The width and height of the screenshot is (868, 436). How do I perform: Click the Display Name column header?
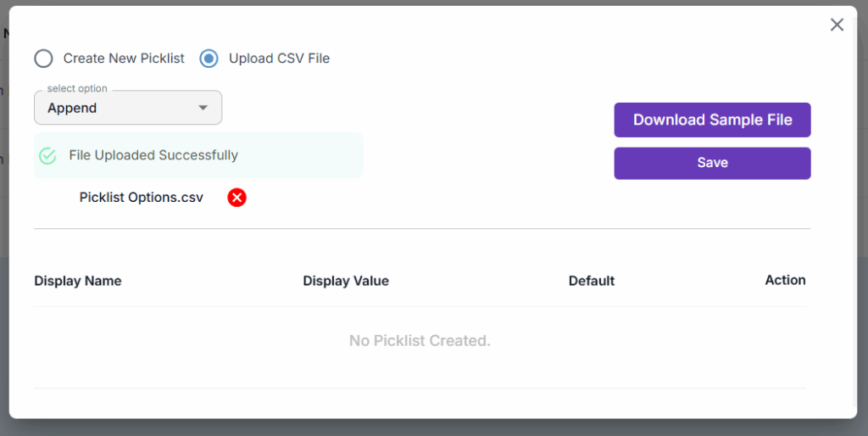pyautogui.click(x=78, y=281)
